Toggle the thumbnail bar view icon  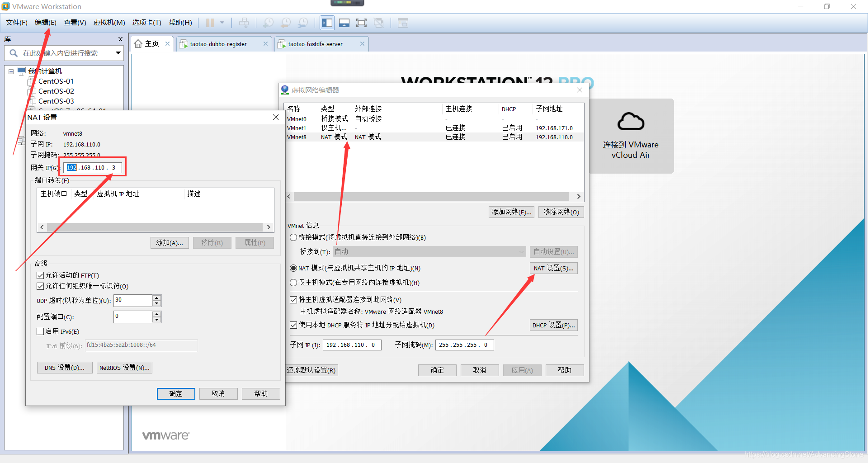(344, 23)
